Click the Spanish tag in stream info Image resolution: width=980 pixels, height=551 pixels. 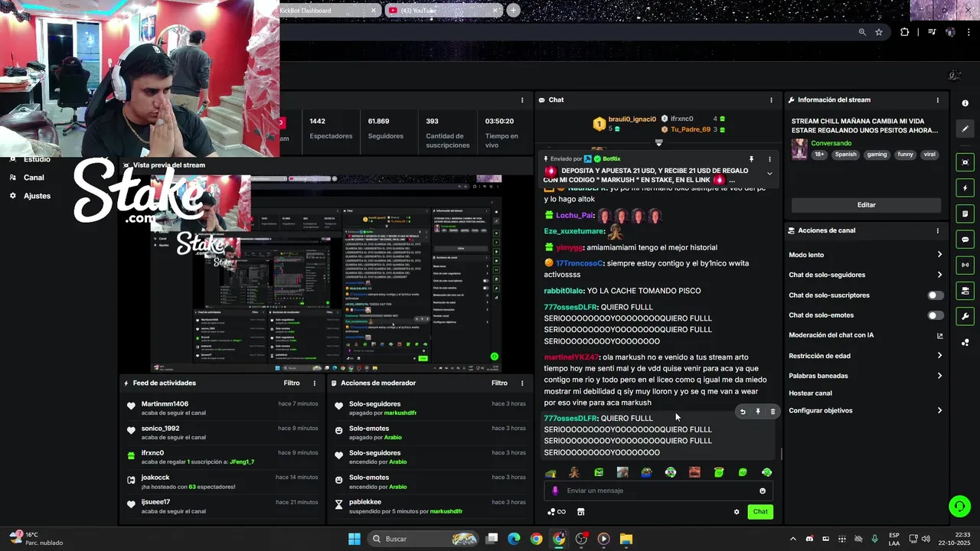click(845, 155)
